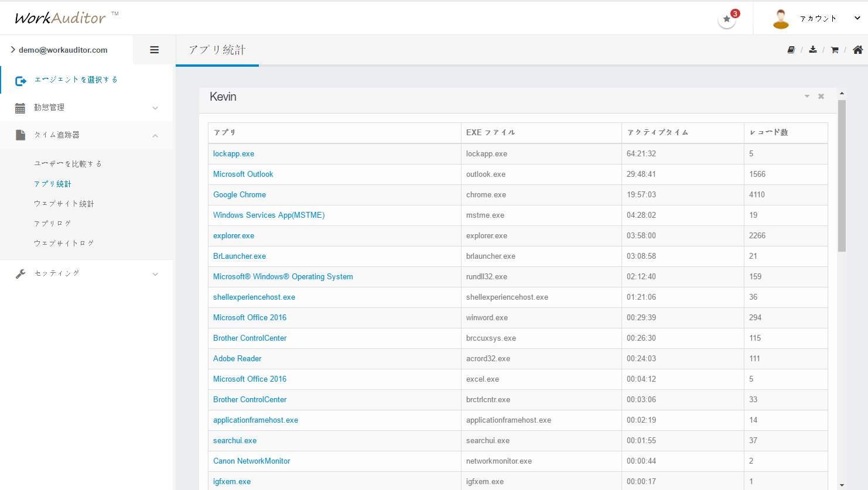Collapse the Kevin panel caret

pyautogui.click(x=807, y=96)
